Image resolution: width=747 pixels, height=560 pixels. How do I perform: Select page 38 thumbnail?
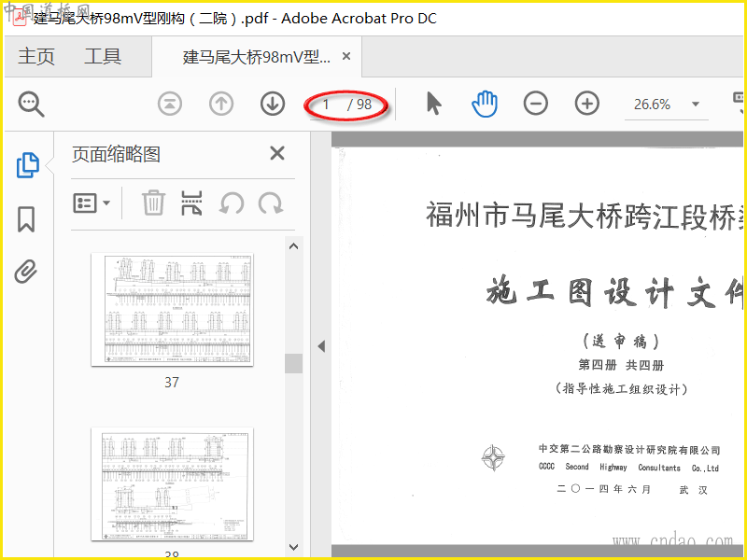click(x=172, y=484)
